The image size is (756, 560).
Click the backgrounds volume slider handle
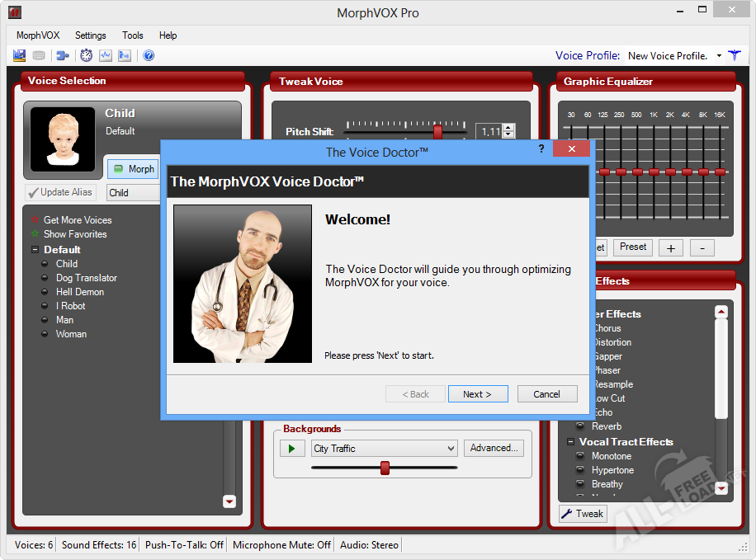click(x=385, y=468)
